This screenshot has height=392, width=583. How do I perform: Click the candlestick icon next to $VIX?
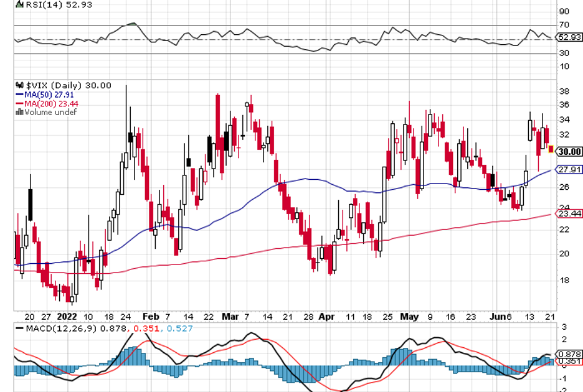pos(20,85)
